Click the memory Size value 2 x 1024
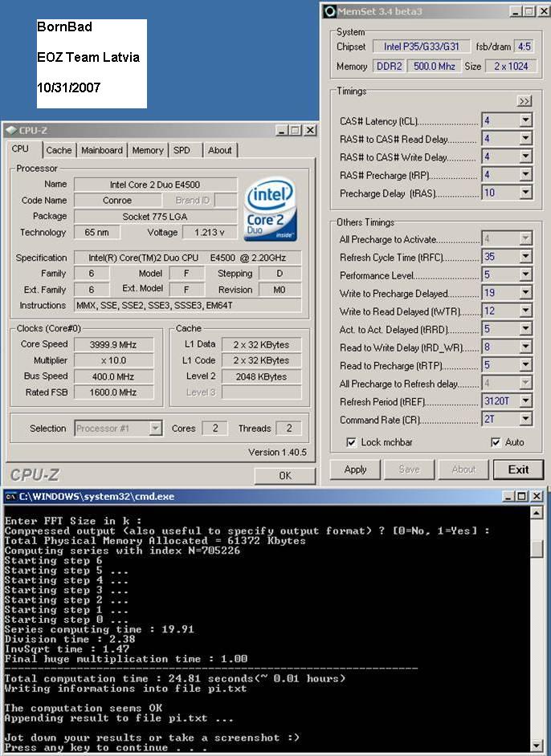This screenshot has width=551, height=756. 511,66
